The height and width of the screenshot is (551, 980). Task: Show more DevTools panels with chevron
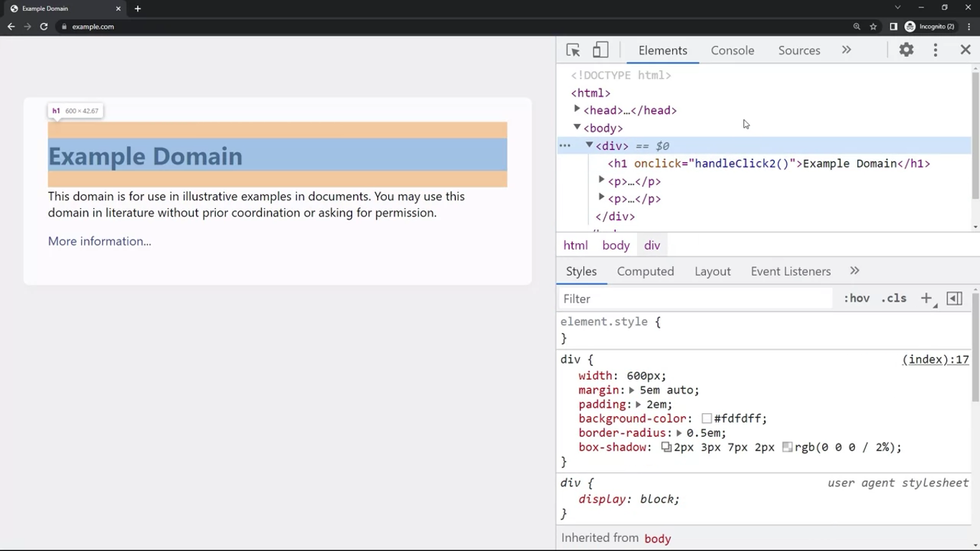point(847,50)
